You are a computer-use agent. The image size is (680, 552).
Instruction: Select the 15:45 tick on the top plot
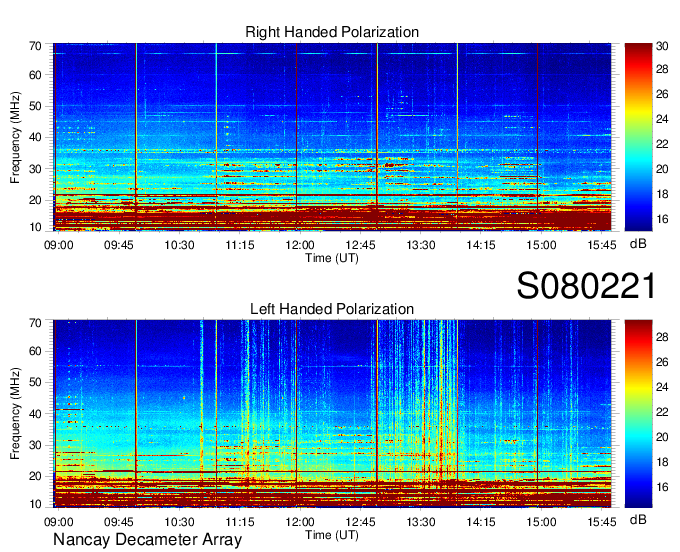(x=602, y=245)
